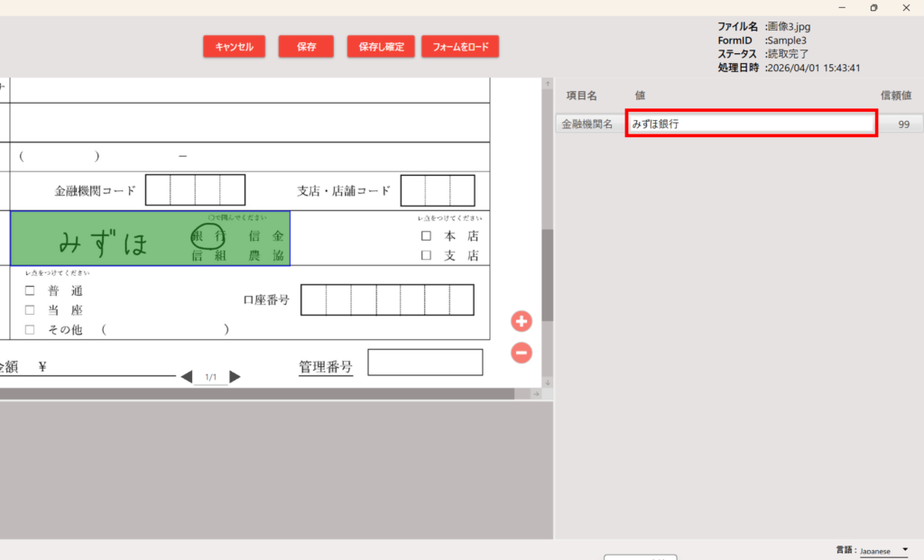Click the vertical scrollbar down arrow
The image size is (924, 560).
[x=547, y=383]
